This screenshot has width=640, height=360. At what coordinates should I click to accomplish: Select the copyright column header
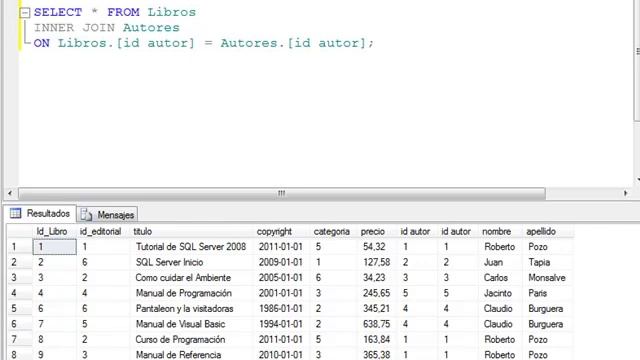coord(282,231)
